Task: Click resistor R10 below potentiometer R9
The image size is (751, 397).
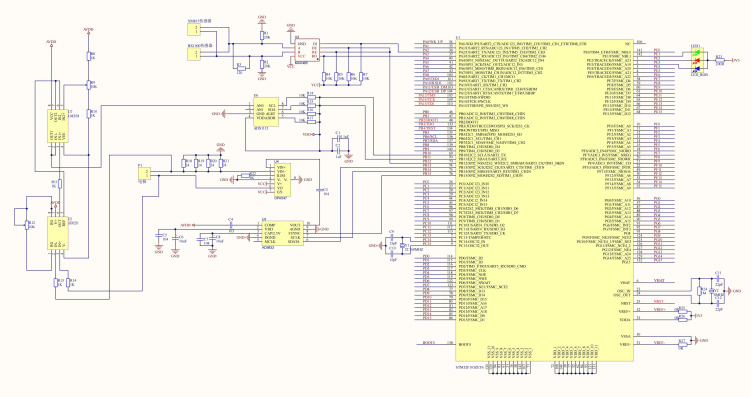Action: click(89, 113)
